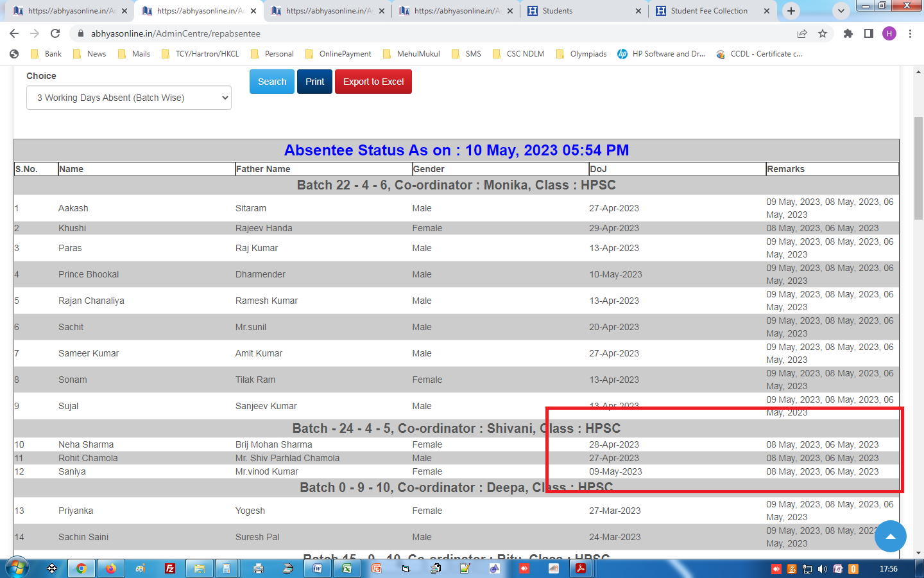
Task: Open the browser side panel
Action: click(x=868, y=33)
